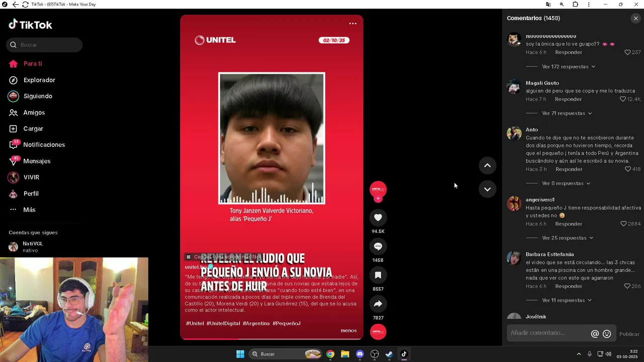Click Windows taskbar Buscar search box
Image resolution: width=644 pixels, height=362 pixels.
tap(286, 354)
